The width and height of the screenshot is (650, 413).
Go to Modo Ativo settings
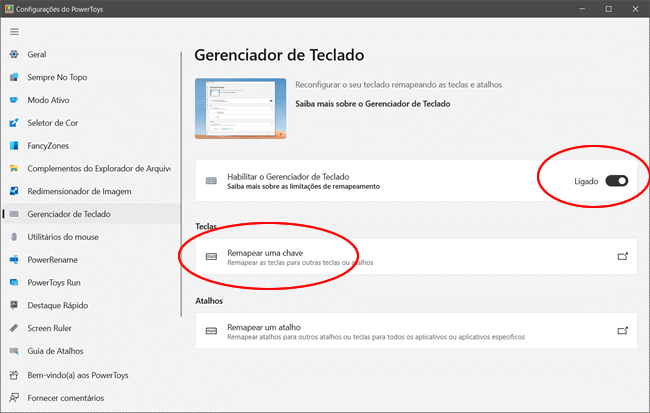click(48, 100)
